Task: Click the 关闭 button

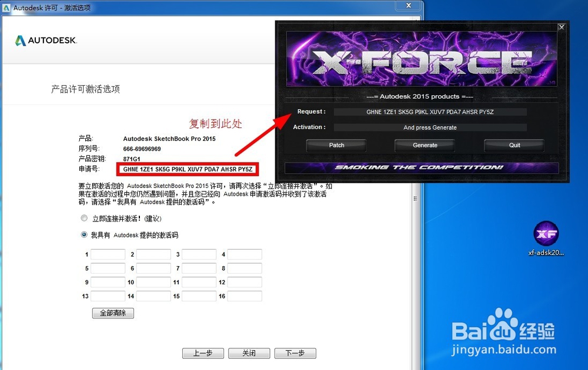Action: (x=249, y=353)
